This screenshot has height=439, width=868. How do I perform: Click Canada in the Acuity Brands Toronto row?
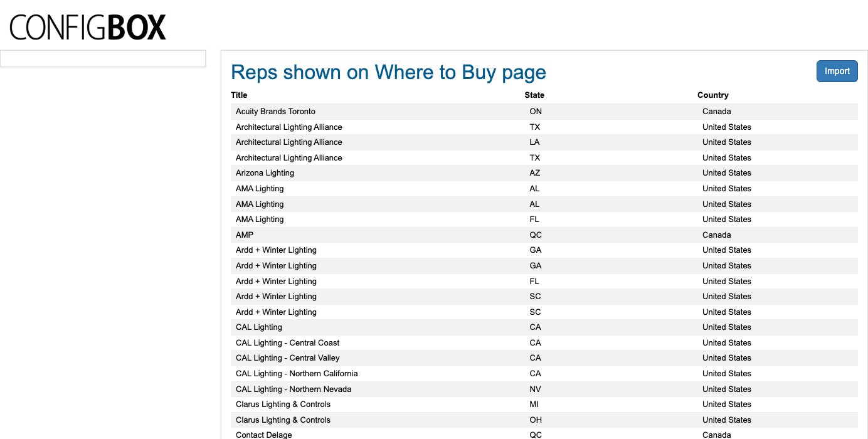(717, 112)
